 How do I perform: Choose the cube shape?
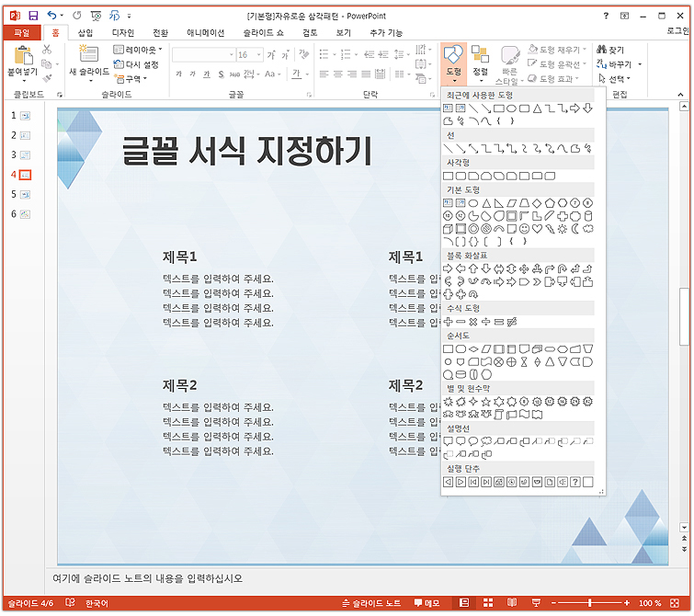pos(448,229)
